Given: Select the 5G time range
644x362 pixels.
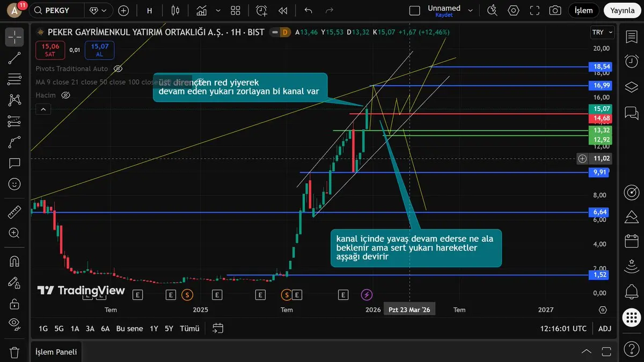Looking at the screenshot, I should [x=59, y=328].
